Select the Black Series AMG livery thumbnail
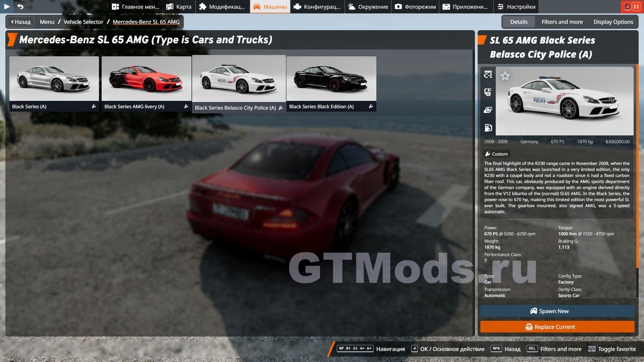The image size is (644, 362). point(146,79)
